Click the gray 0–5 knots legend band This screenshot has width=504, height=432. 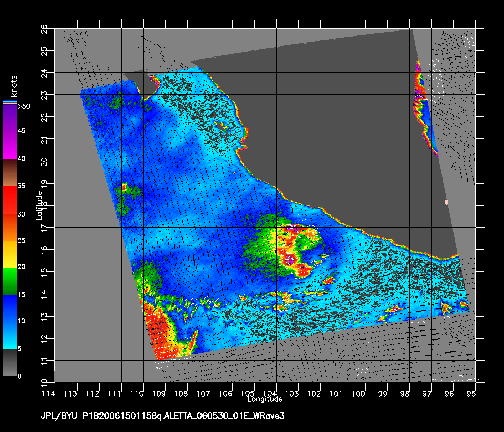tap(10, 362)
